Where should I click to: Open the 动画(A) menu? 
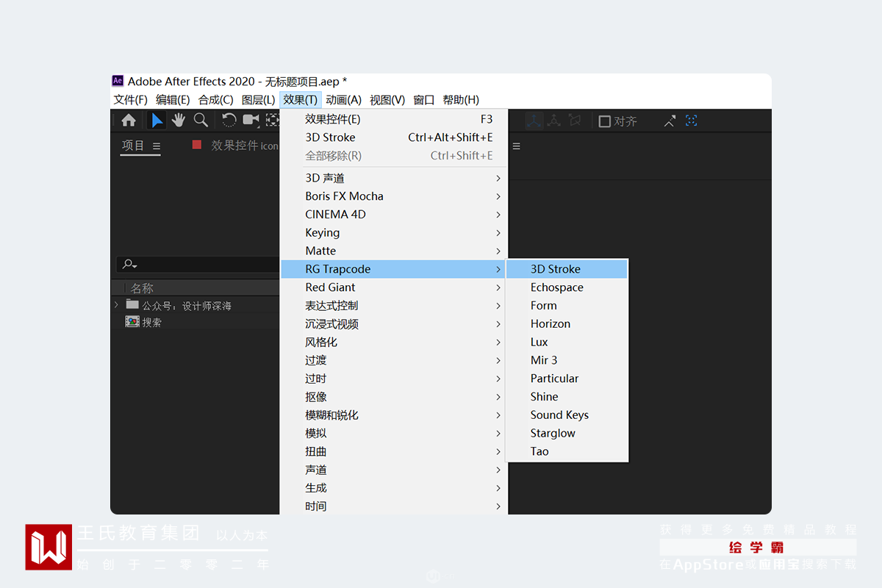tap(344, 100)
